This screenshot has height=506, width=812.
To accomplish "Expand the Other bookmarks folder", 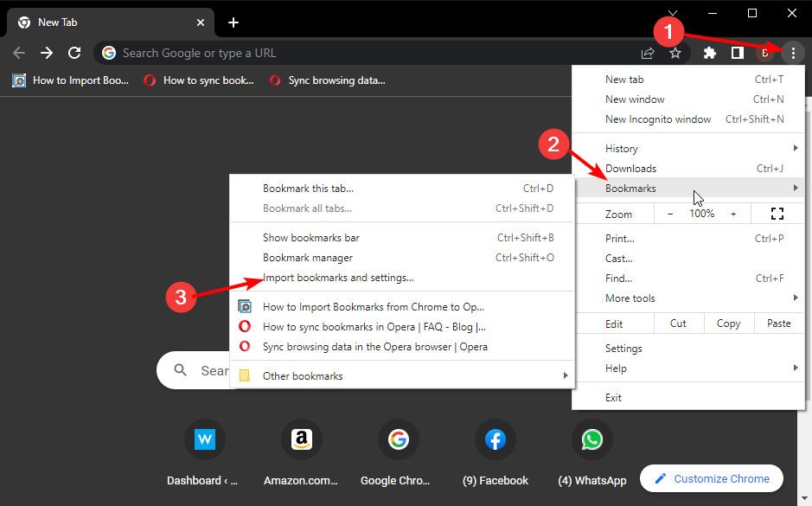I will coord(303,376).
